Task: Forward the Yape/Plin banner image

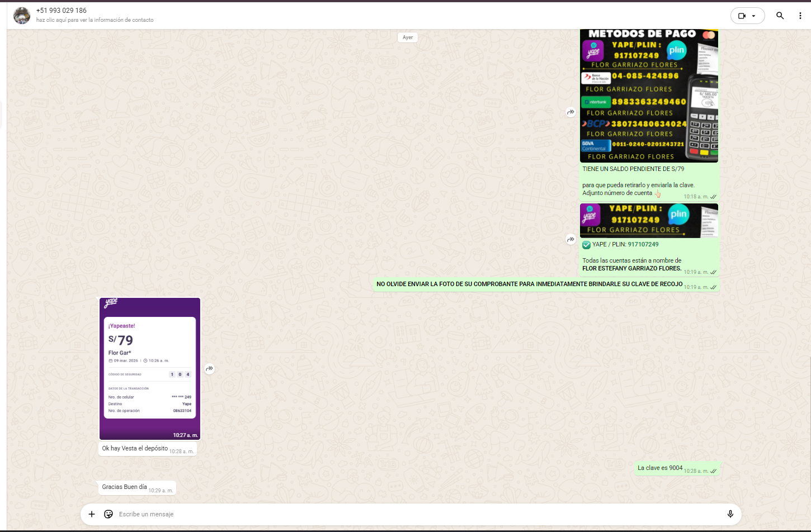Action: [570, 239]
